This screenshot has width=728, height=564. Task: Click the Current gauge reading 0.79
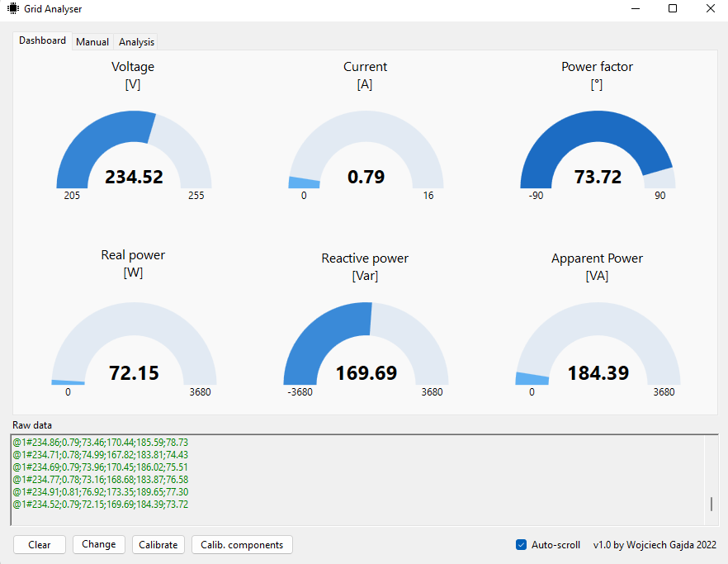point(366,177)
